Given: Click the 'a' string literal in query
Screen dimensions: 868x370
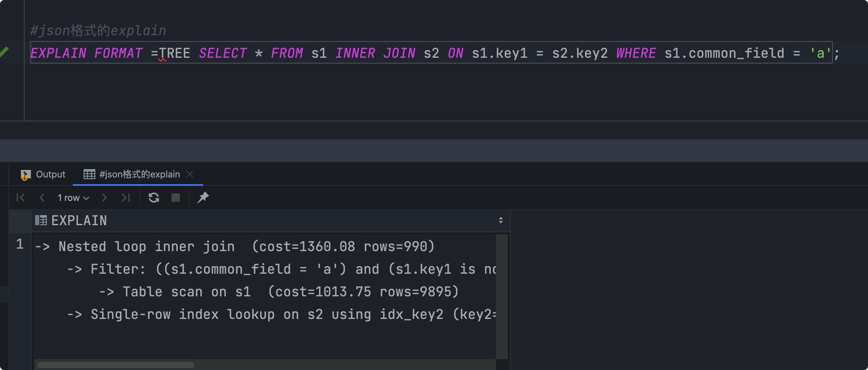Looking at the screenshot, I should pos(820,53).
